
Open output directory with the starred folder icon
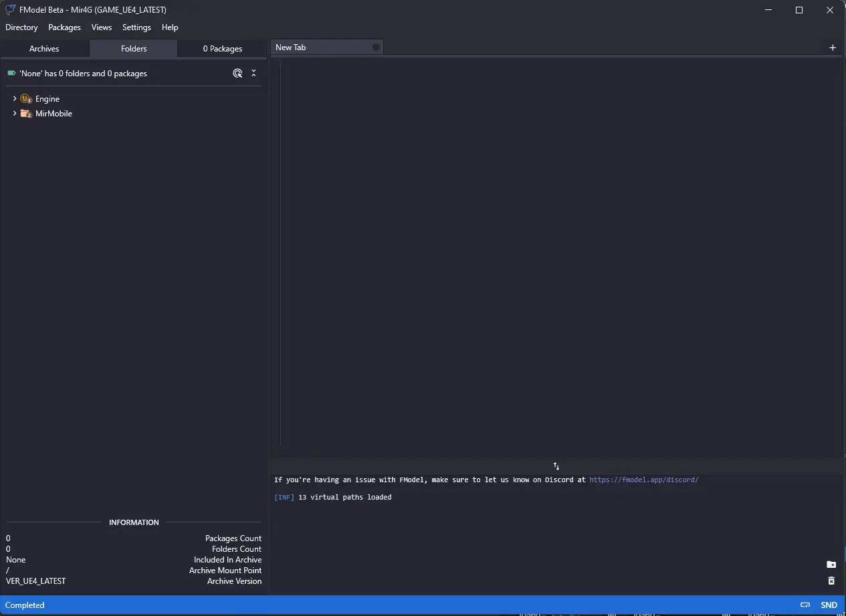click(831, 564)
